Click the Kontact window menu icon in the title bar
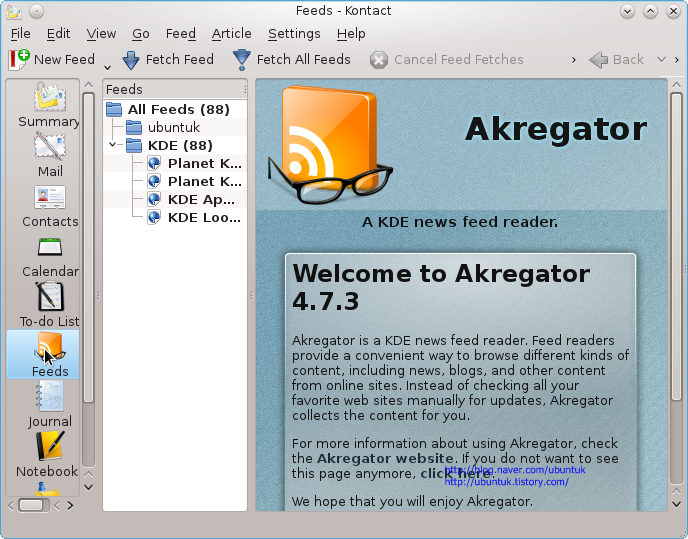The height and width of the screenshot is (539, 688). tap(14, 11)
